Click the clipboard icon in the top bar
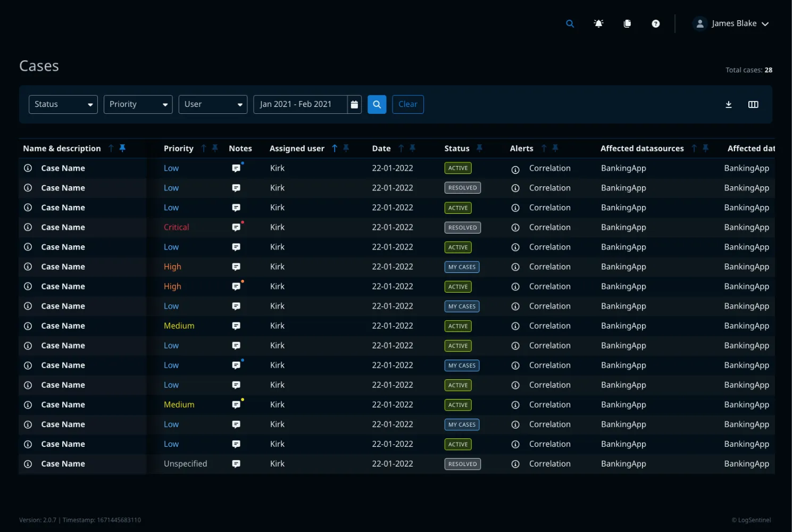This screenshot has width=792, height=532. click(x=627, y=23)
